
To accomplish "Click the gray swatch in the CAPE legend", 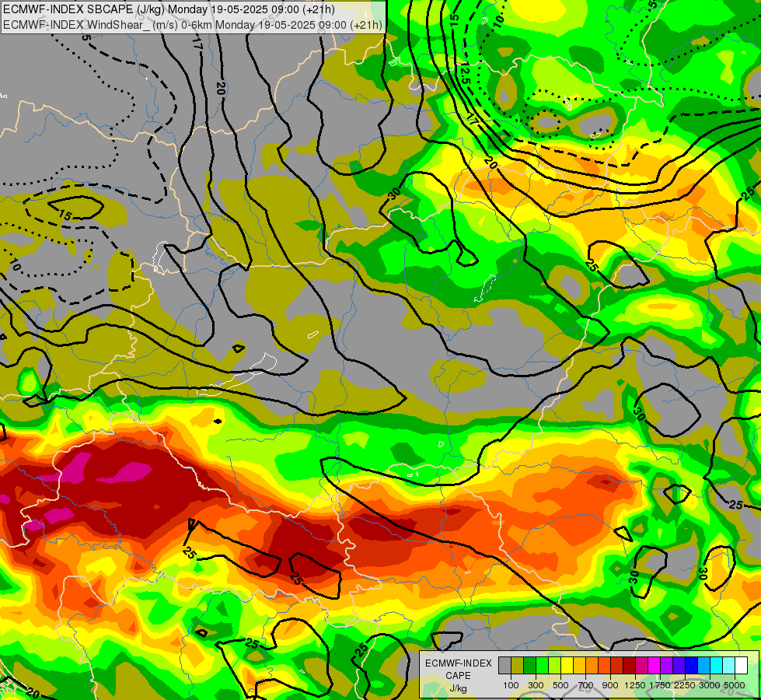I will [x=504, y=665].
